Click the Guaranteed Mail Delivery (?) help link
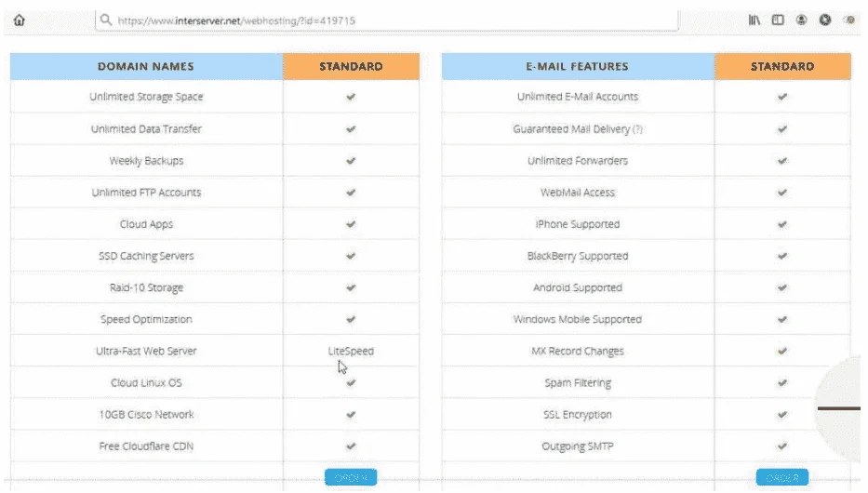 [x=637, y=129]
